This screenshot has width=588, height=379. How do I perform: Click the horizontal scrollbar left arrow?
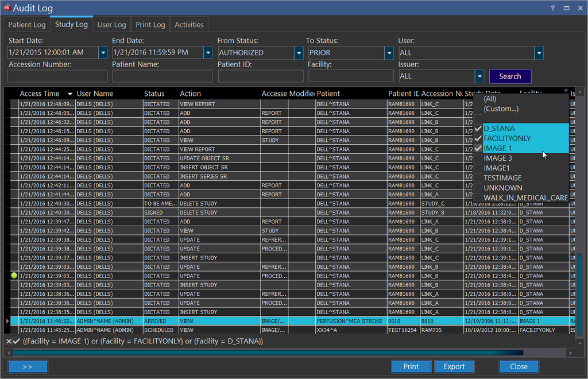[8, 353]
